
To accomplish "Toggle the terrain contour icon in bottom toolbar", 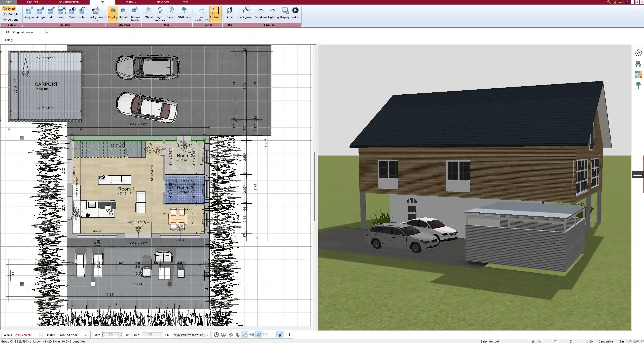I will click(266, 335).
